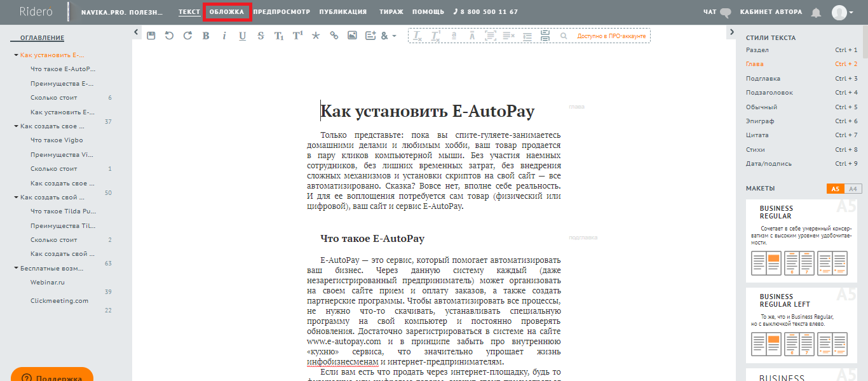Click the superscript T¹ icon
868x381 pixels.
pos(297,36)
